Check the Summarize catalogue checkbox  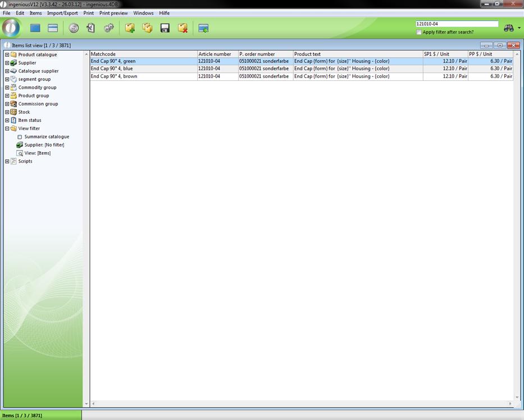pyautogui.click(x=20, y=137)
